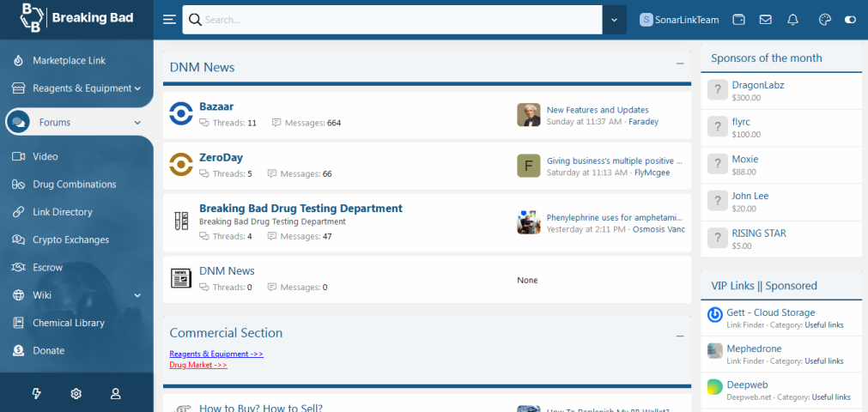Open the user profile sidebar footer icon
This screenshot has height=412, width=868.
115,394
